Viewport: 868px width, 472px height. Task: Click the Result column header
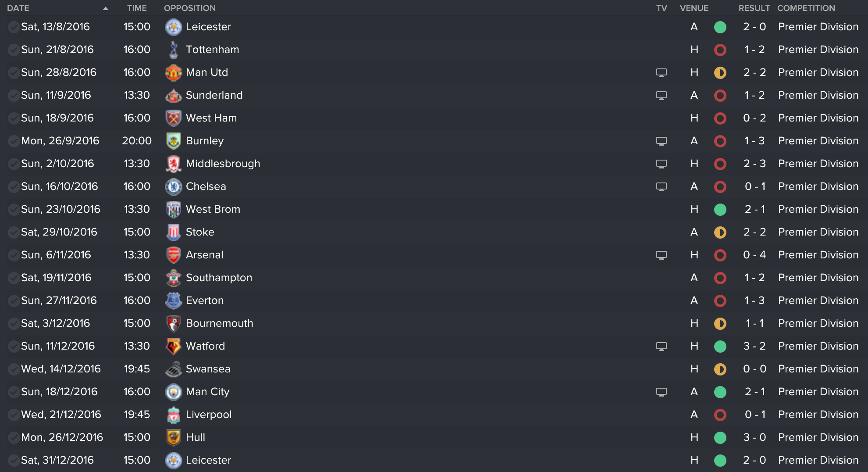tap(754, 8)
